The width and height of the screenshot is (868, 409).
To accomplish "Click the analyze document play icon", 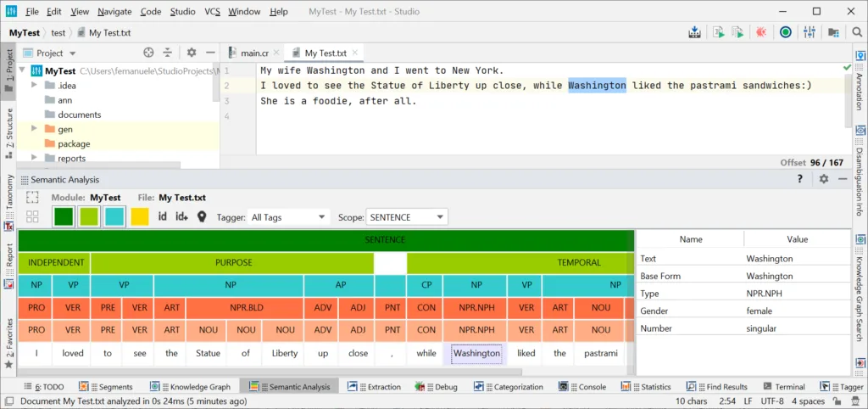I will [x=718, y=33].
